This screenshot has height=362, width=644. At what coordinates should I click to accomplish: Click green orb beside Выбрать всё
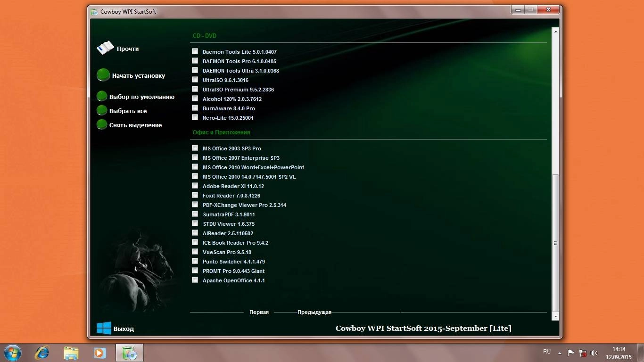pos(102,111)
